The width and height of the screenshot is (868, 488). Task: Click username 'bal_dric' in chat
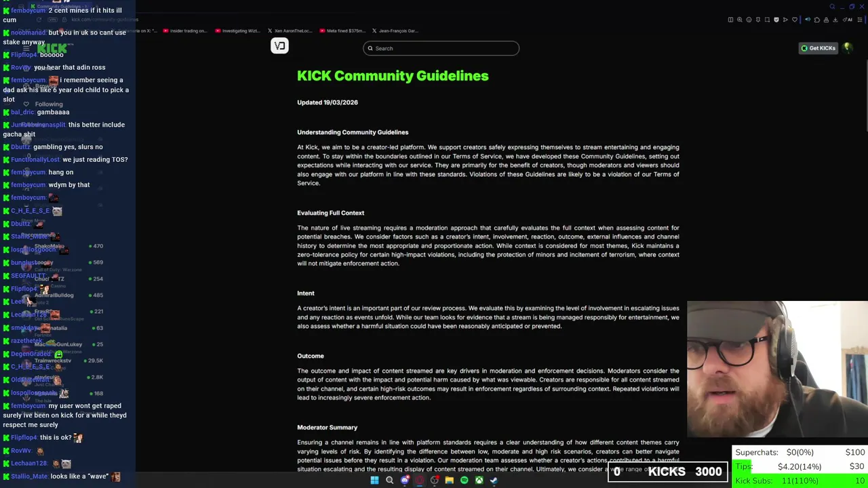22,112
